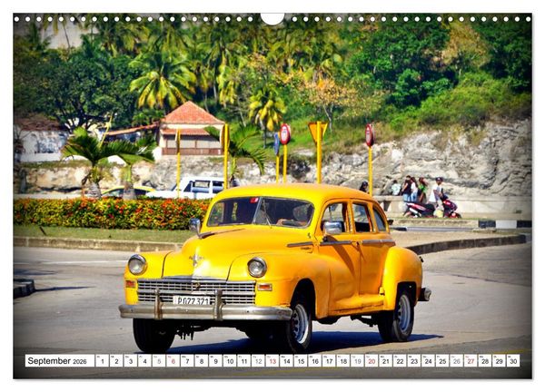Select day 2 in the calendar strip
This screenshot has height=392, width=545.
(116, 361)
